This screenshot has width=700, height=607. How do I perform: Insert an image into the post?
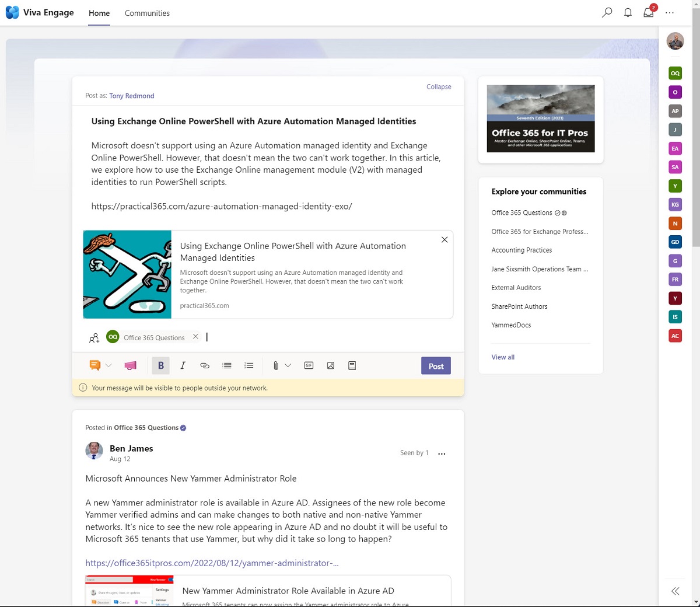tap(331, 365)
